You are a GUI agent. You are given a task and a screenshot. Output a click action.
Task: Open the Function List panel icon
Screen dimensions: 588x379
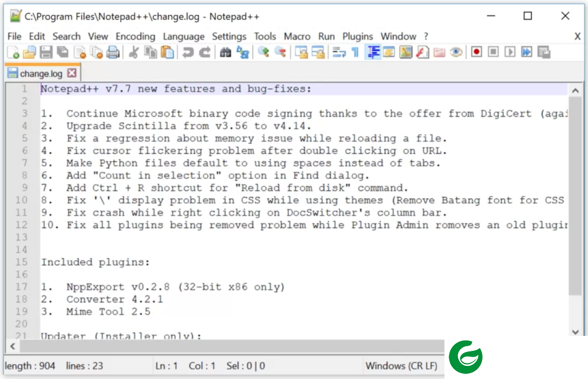pos(423,52)
